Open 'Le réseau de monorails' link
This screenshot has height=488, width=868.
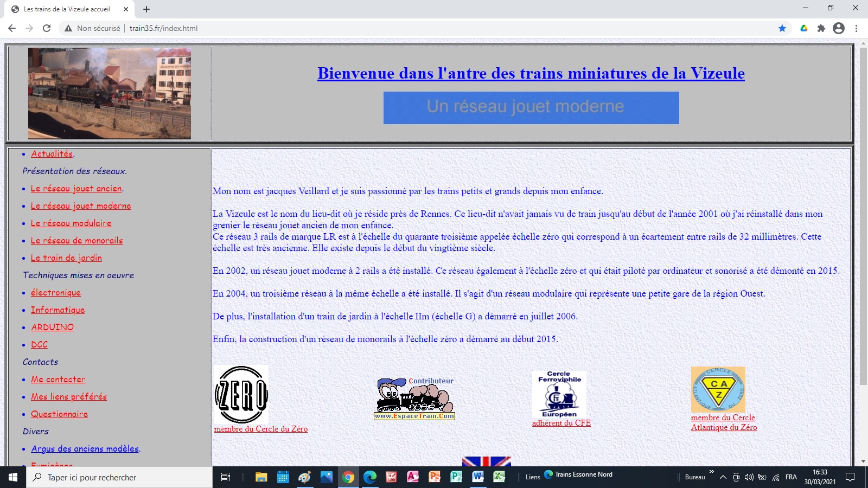(77, 241)
